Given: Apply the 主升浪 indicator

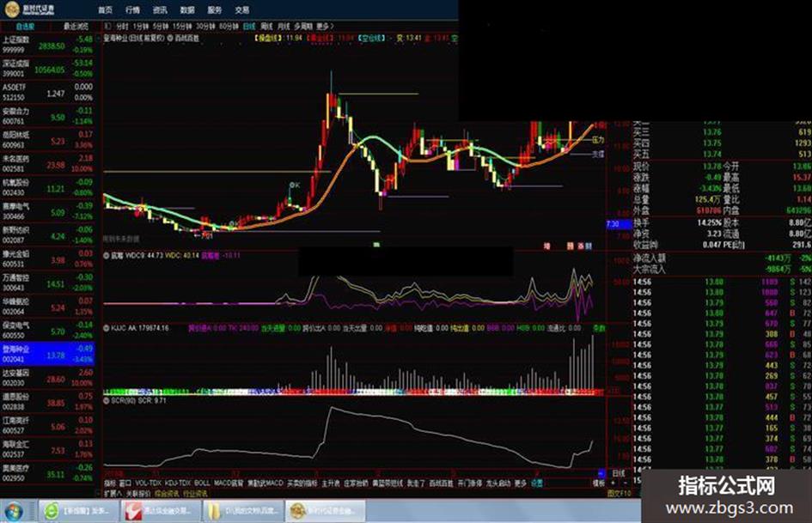Looking at the screenshot, I should pos(331,483).
